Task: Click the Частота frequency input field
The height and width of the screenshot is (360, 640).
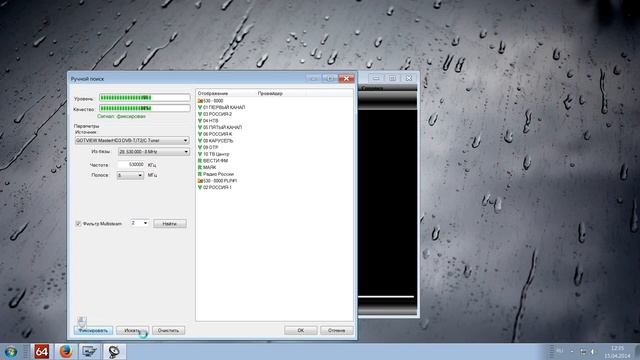Action: [131, 164]
